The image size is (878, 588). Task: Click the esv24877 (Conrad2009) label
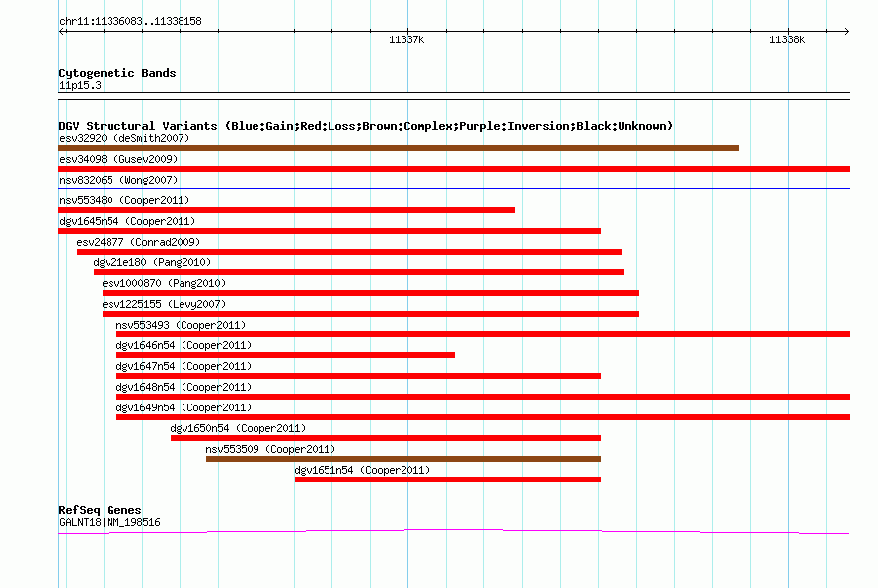[x=138, y=242]
